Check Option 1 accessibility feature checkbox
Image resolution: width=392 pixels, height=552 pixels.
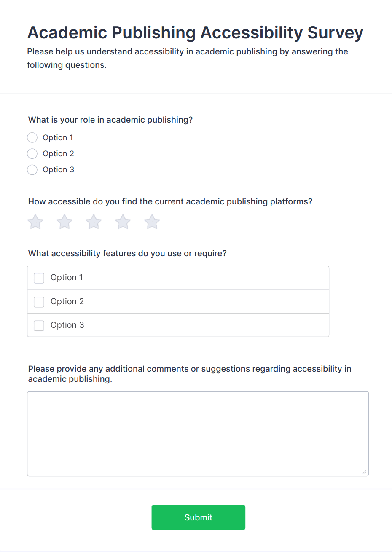39,278
